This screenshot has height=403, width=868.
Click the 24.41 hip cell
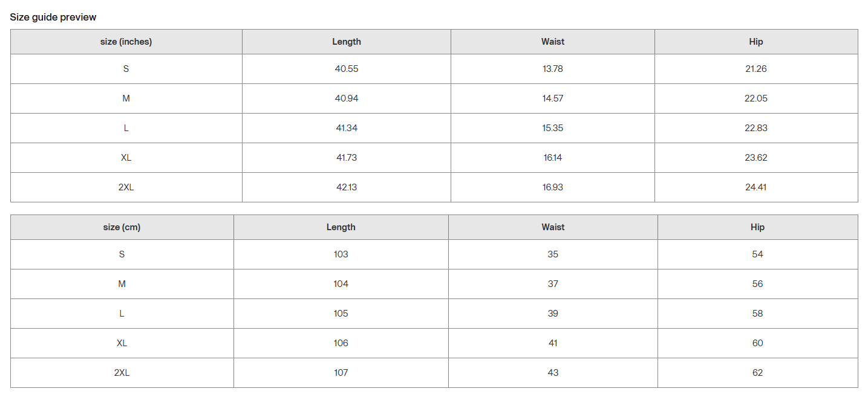tap(756, 187)
